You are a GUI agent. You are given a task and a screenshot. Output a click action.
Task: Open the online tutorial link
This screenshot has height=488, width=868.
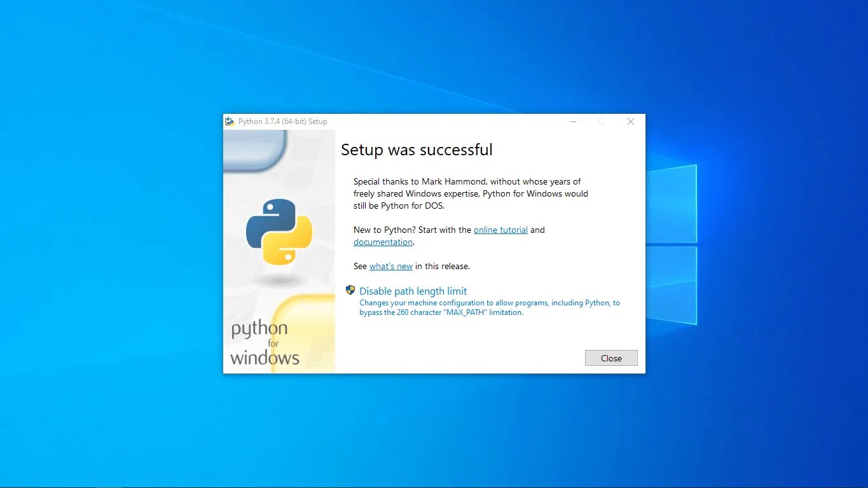(x=500, y=230)
